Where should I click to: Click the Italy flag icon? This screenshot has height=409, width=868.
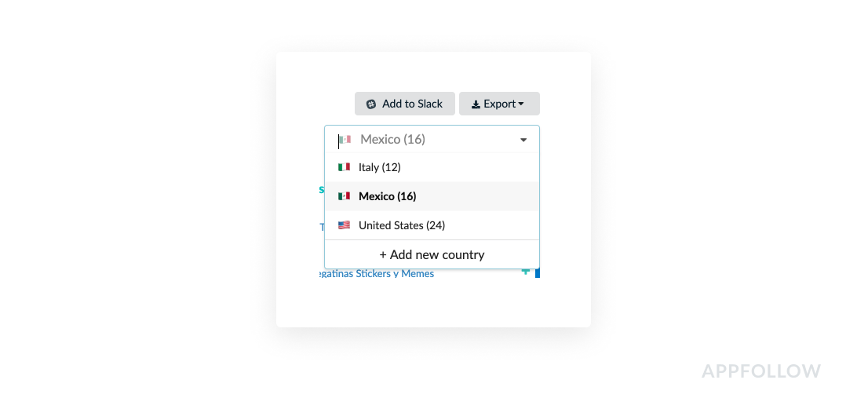345,167
